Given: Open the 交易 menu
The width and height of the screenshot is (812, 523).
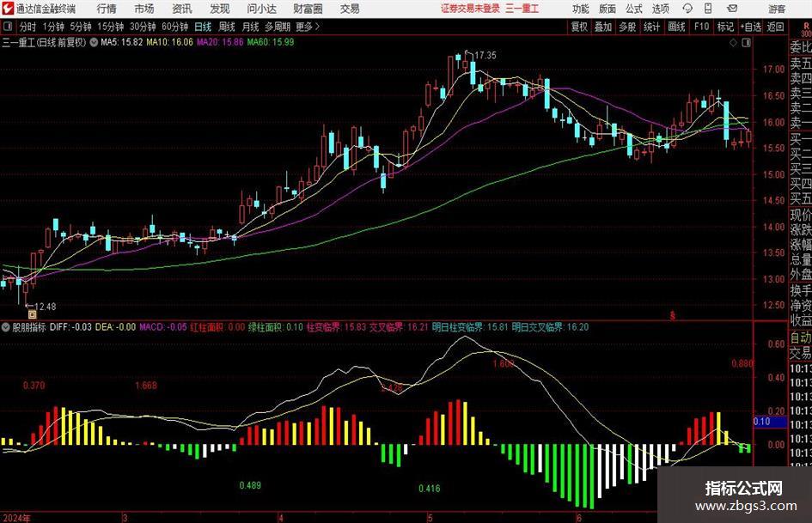Looking at the screenshot, I should (350, 9).
